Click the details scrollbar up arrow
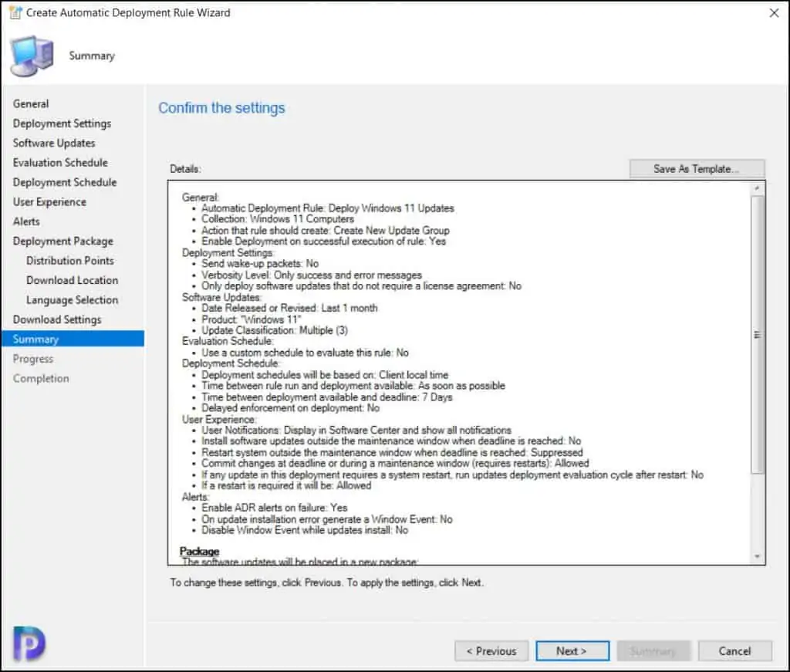The width and height of the screenshot is (790, 672). click(x=757, y=188)
